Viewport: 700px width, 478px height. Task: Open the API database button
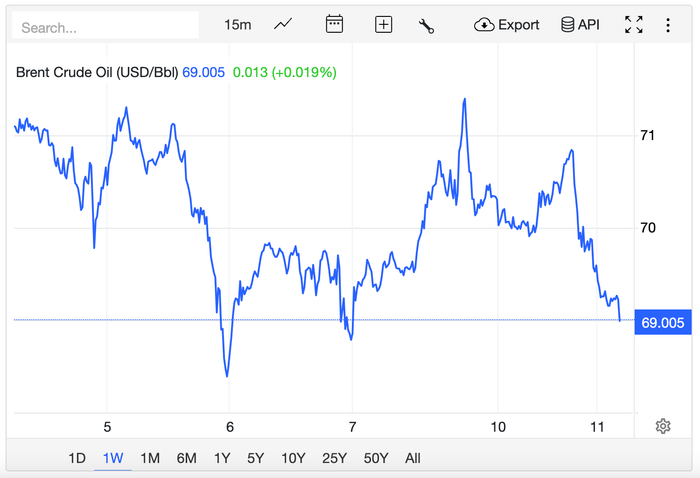[x=580, y=25]
